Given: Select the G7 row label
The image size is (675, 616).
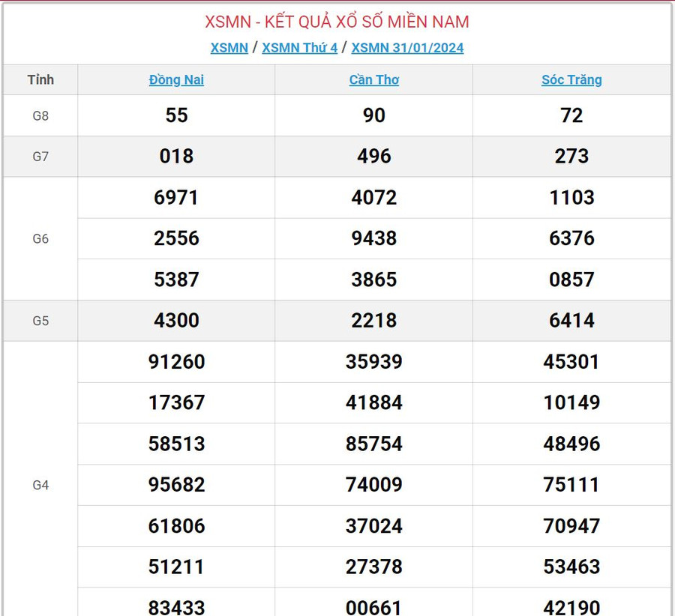Looking at the screenshot, I should [x=40, y=157].
